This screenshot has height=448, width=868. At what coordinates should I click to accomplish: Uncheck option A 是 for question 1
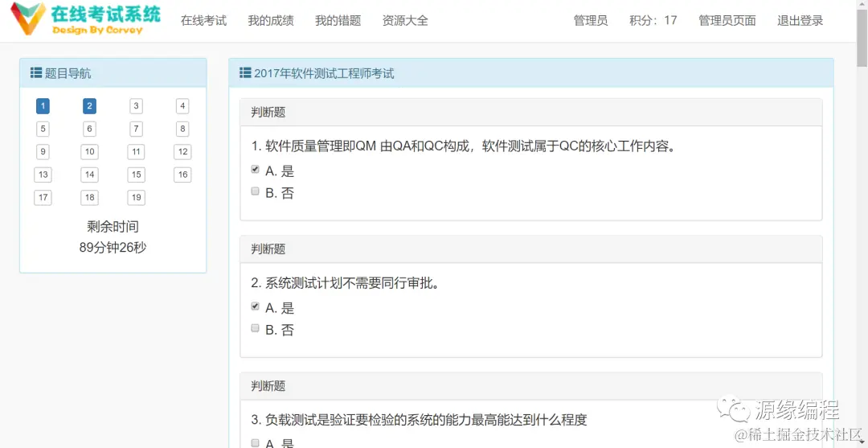tap(256, 170)
